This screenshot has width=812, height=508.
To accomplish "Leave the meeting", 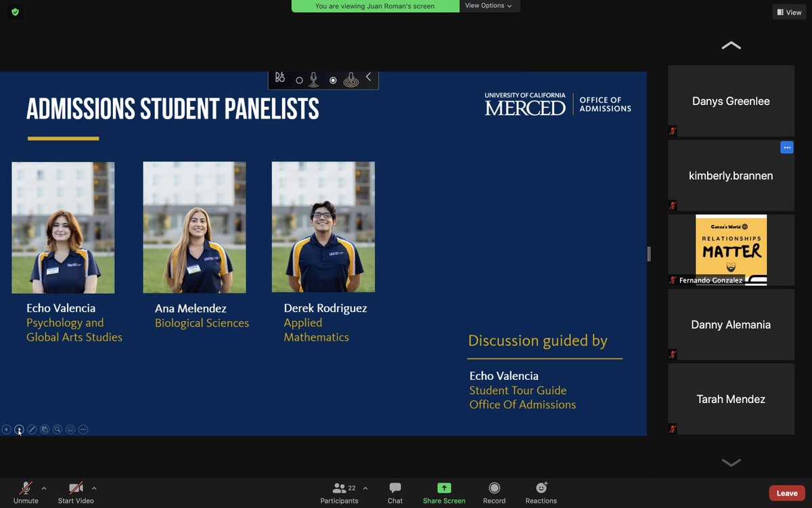I will click(786, 492).
